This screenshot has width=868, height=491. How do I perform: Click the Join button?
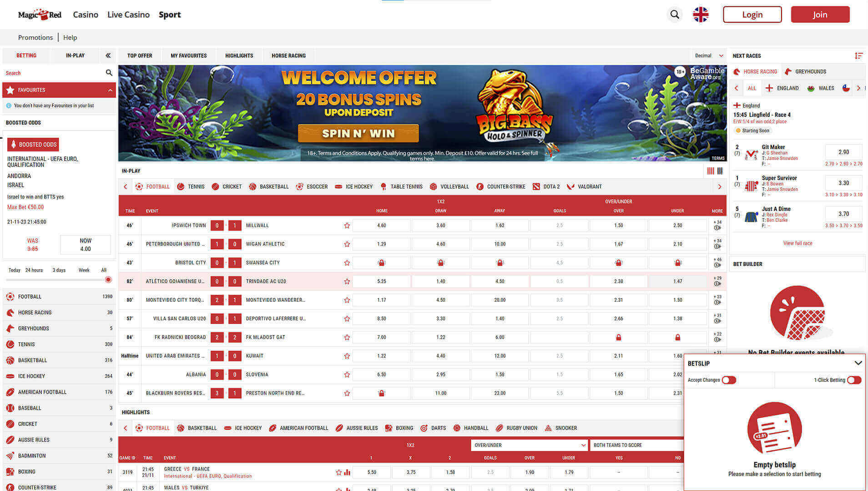(x=820, y=15)
